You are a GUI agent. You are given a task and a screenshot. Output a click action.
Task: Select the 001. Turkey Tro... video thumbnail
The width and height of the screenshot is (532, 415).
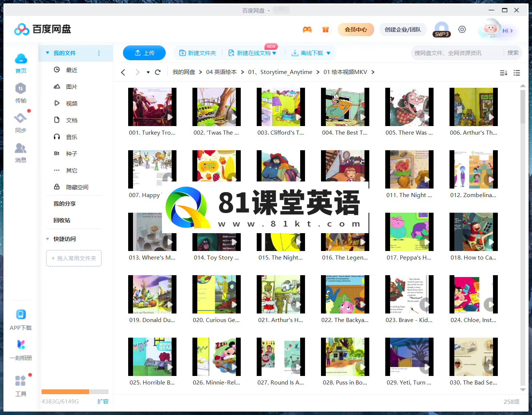tap(152, 107)
